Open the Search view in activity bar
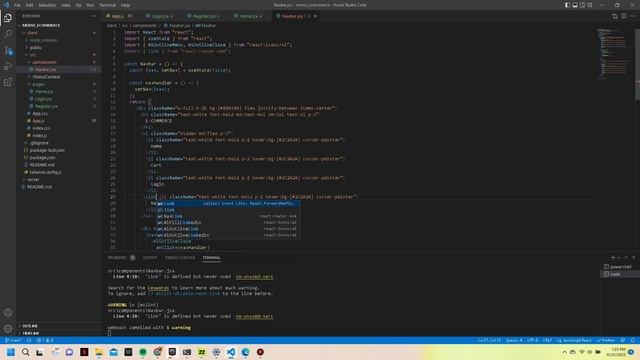 click(x=8, y=34)
